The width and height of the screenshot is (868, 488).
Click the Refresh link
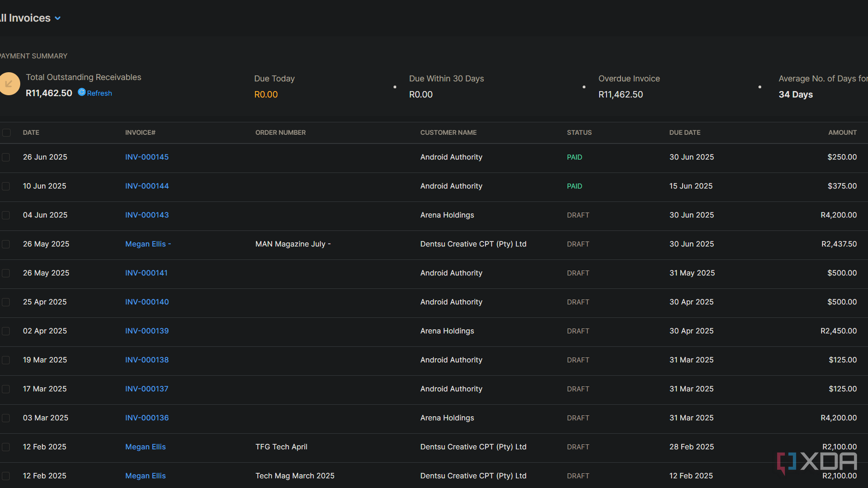pos(99,93)
